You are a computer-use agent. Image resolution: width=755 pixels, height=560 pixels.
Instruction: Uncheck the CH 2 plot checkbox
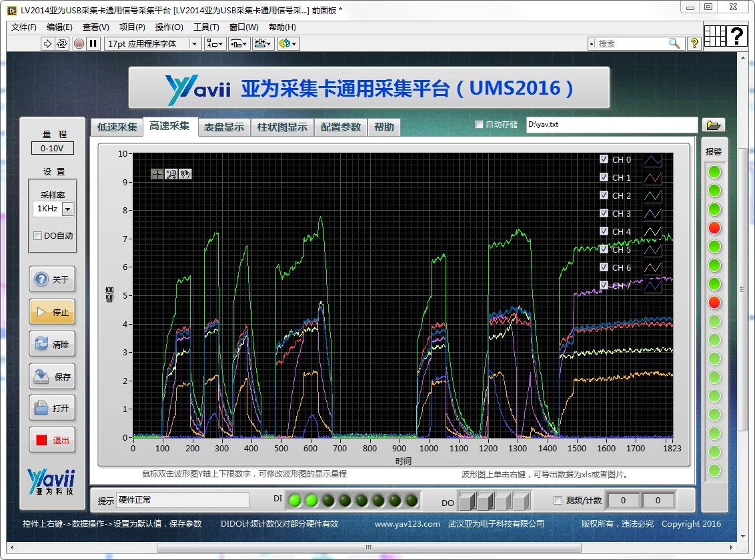point(604,195)
